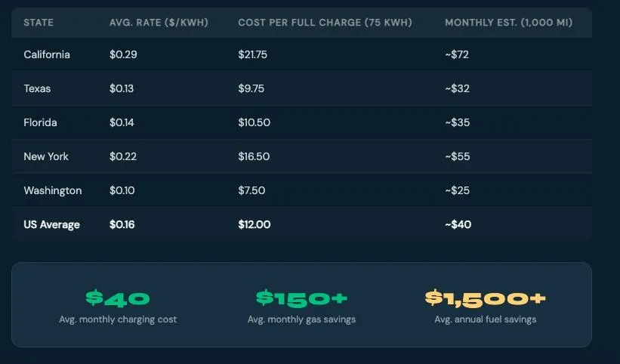Click the yellow $1,500+ annual savings stat
This screenshot has height=364, width=620.
coord(485,298)
